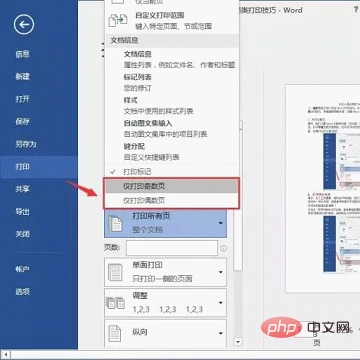Click inside the 页数 input field
Image resolution: width=360 pixels, height=360 pixels.
pyautogui.click(x=172, y=248)
